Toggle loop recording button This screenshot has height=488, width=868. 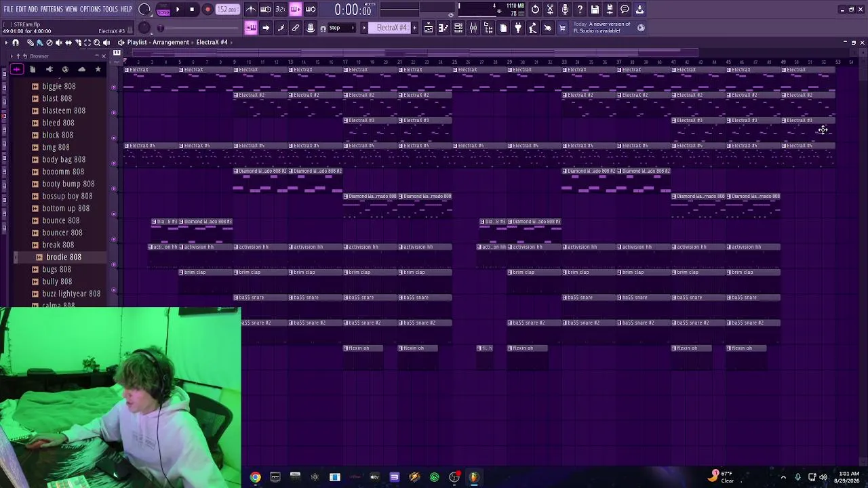click(x=311, y=9)
